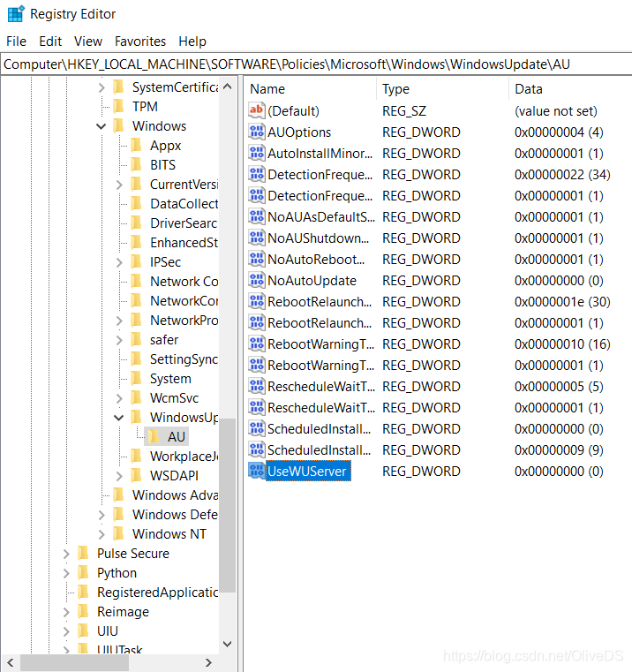Click the UIU folder icon
Image resolution: width=632 pixels, height=672 pixels.
83,630
